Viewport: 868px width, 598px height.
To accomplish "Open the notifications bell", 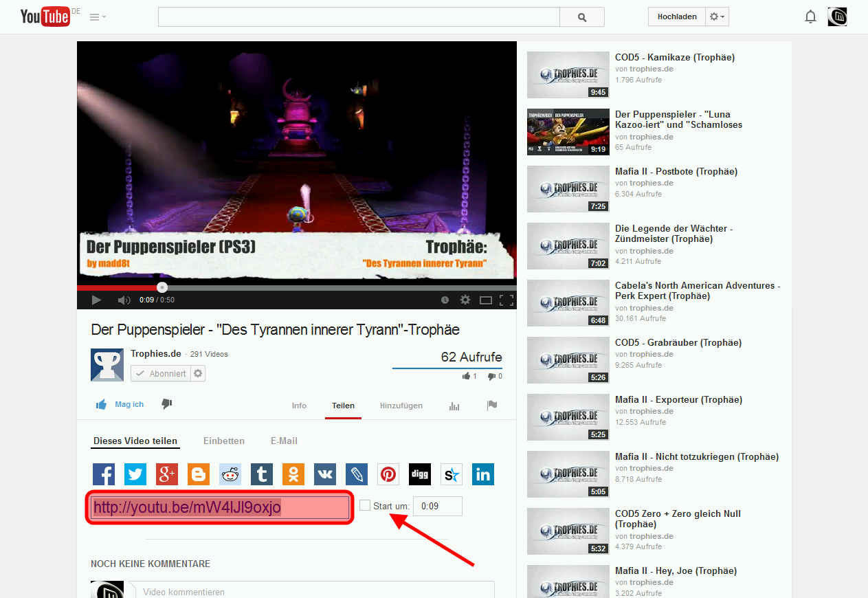I will pyautogui.click(x=810, y=16).
